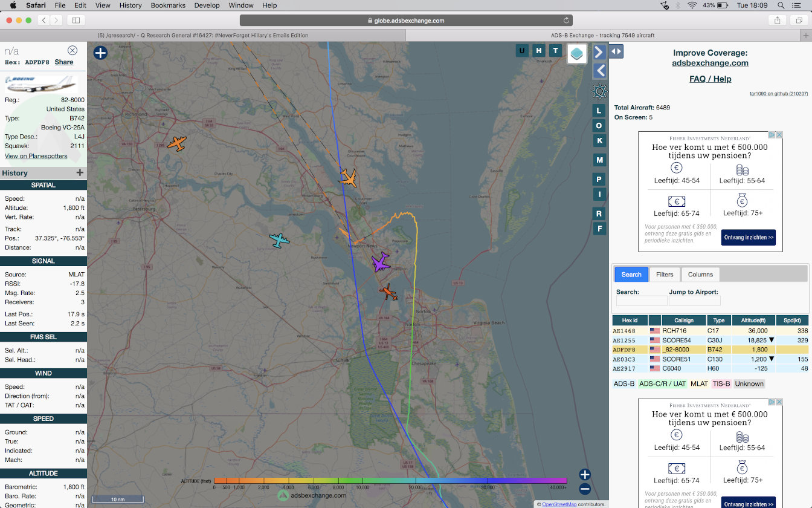The height and width of the screenshot is (508, 812).
Task: Toggle the sidebar width double-arrow button
Action: pyautogui.click(x=616, y=51)
